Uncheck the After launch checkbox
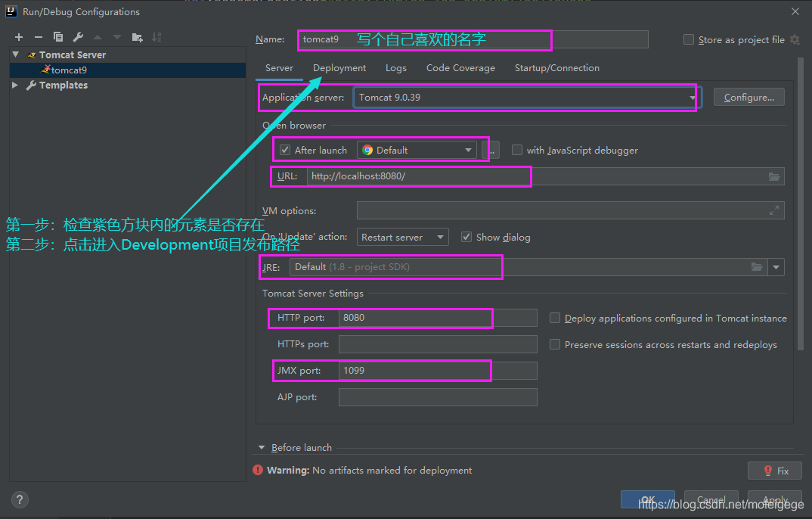The image size is (812, 519). [285, 151]
